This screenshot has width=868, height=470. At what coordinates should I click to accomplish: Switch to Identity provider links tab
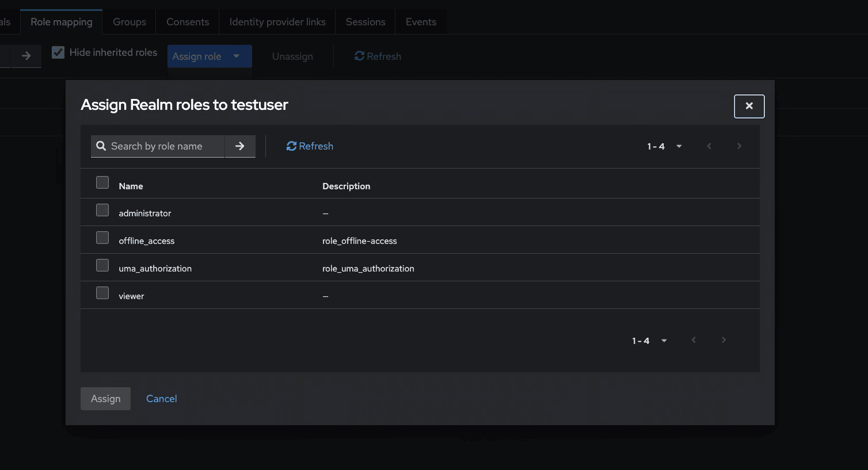pos(277,22)
